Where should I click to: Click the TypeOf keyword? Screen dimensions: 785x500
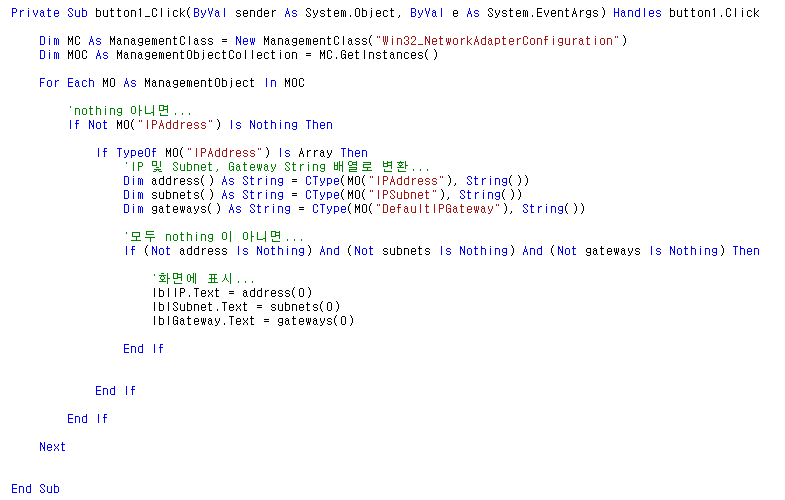point(136,153)
